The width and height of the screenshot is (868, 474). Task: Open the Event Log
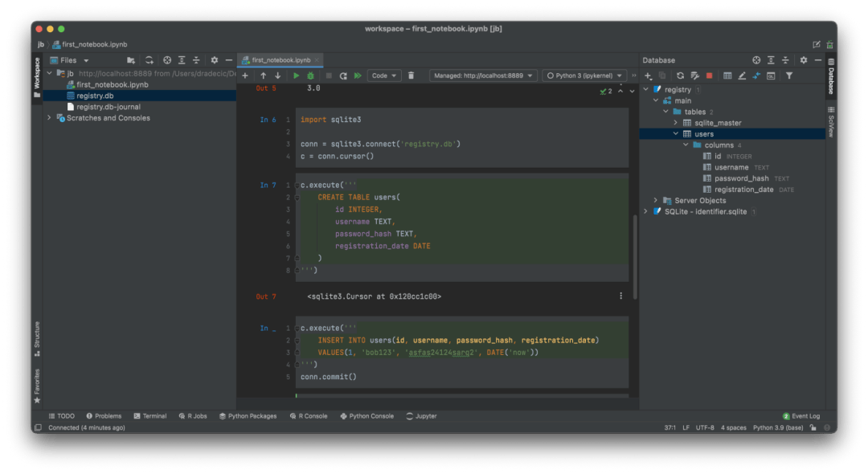(800, 415)
